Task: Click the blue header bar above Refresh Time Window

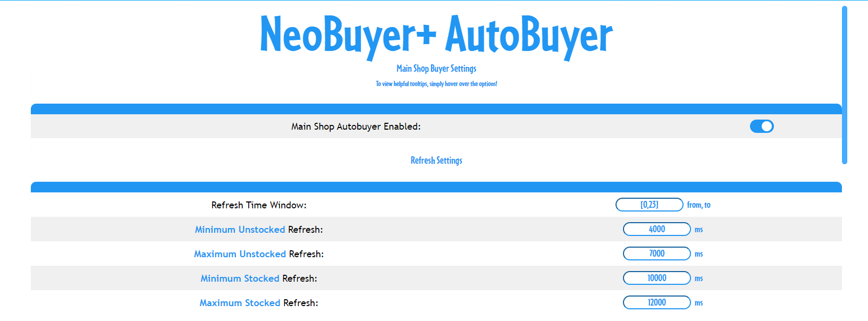Action: coord(436,187)
